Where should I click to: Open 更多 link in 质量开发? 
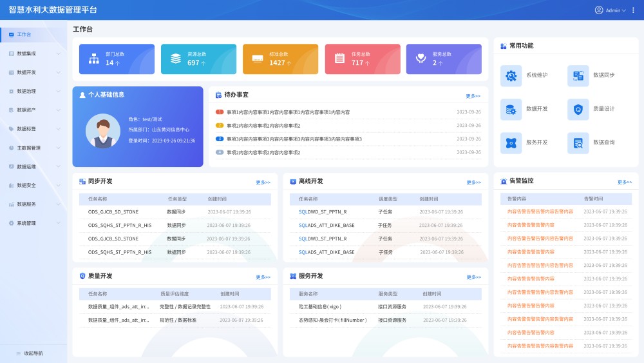pyautogui.click(x=263, y=277)
